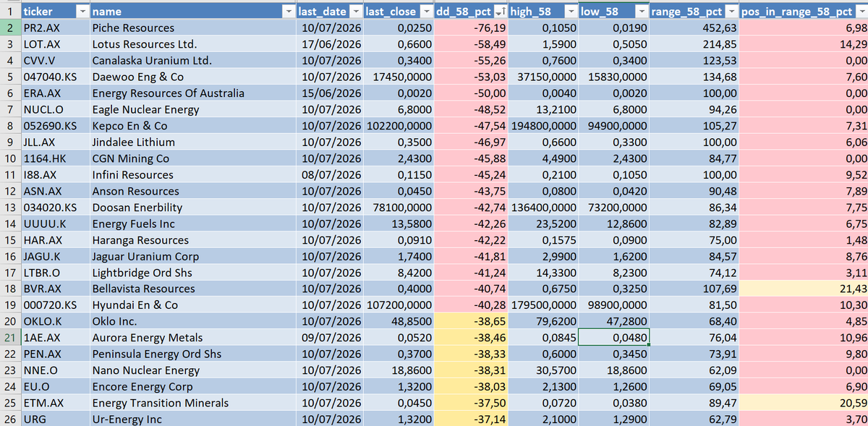This screenshot has width=868, height=426.
Task: Select the range cell 214,85
Action: pos(694,44)
